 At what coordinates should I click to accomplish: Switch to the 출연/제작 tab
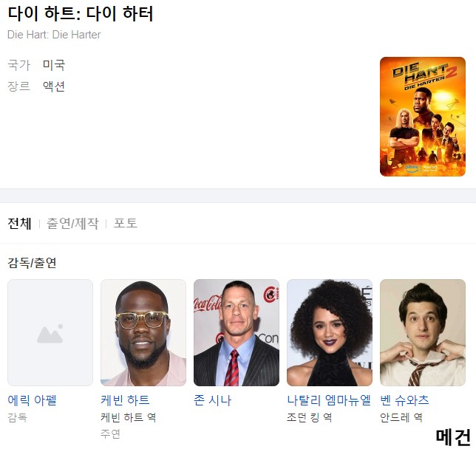[x=72, y=224]
